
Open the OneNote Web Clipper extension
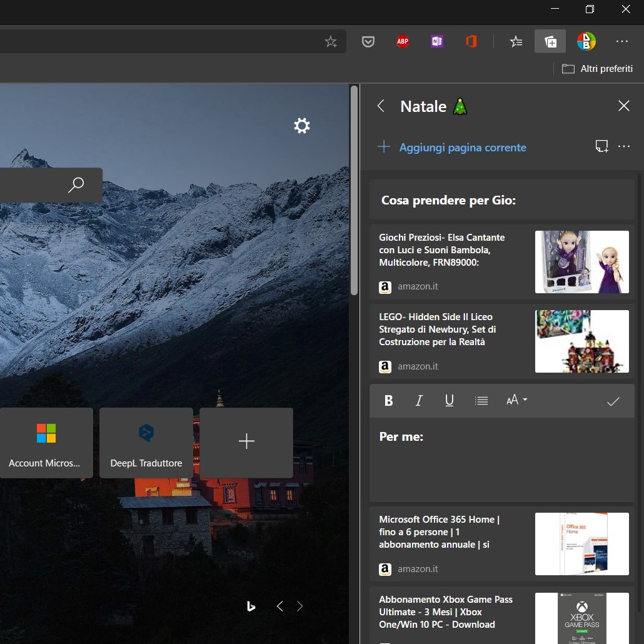[436, 41]
